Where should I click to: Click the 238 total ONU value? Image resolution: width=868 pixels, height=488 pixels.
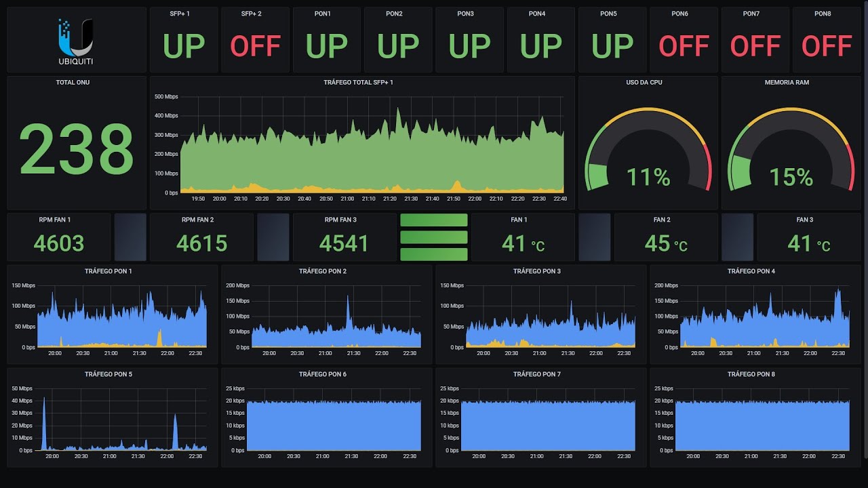coord(77,149)
